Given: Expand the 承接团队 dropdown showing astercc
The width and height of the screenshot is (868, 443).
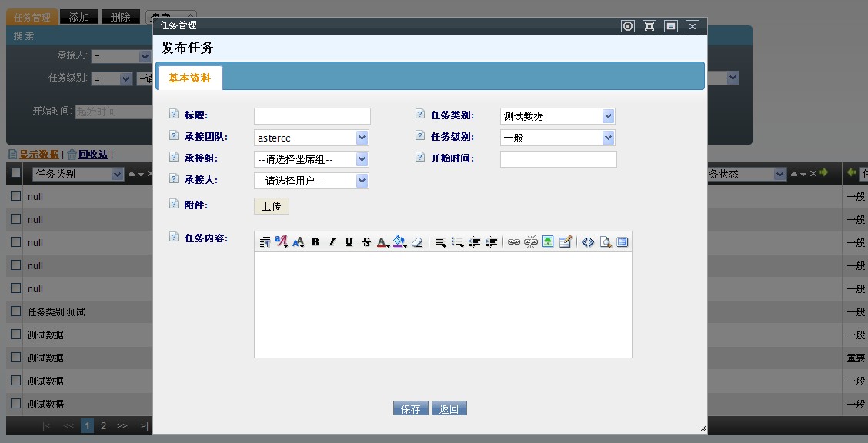Looking at the screenshot, I should 312,138.
